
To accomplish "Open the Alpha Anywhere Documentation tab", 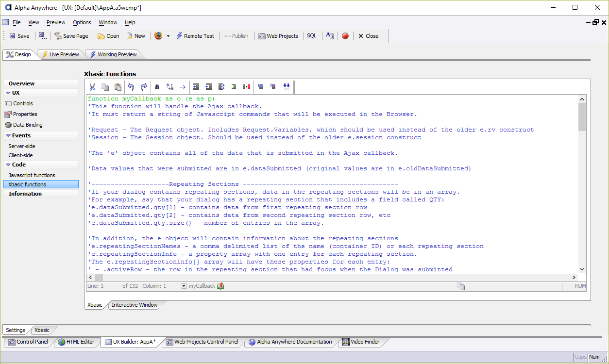I will pos(290,342).
